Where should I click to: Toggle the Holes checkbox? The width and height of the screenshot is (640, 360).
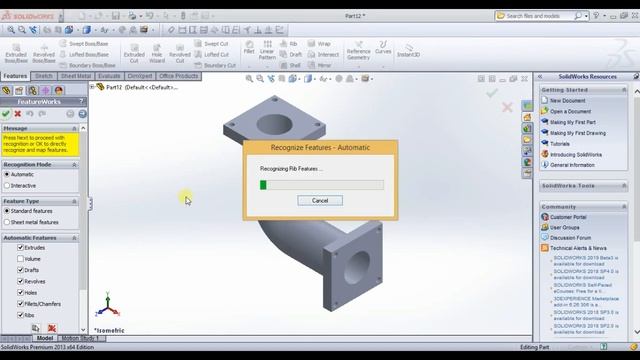click(20, 293)
